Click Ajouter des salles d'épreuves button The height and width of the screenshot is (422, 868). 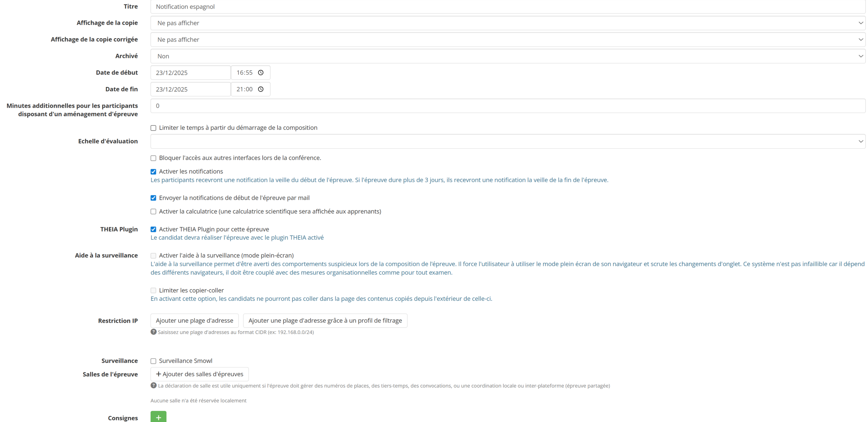click(x=199, y=374)
